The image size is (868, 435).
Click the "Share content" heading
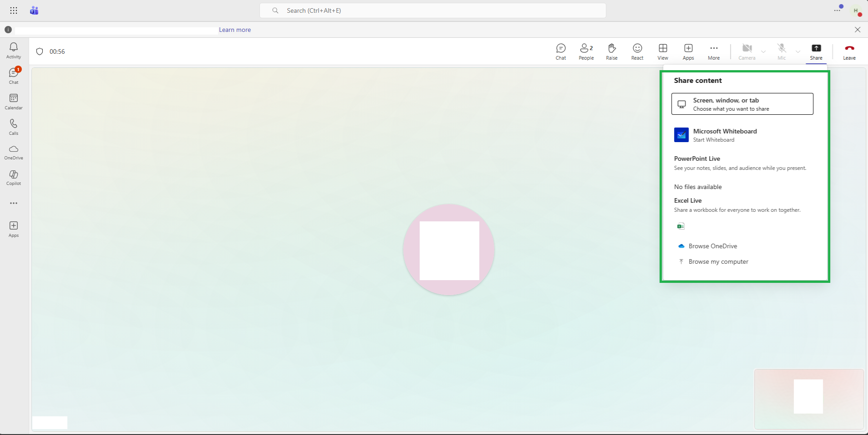point(698,80)
